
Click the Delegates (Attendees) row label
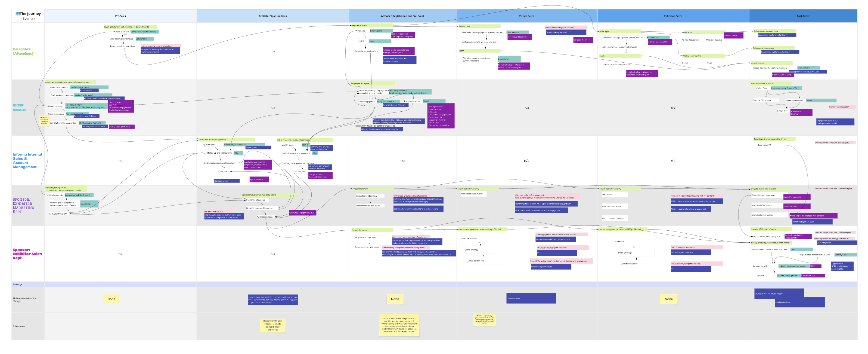pos(23,51)
